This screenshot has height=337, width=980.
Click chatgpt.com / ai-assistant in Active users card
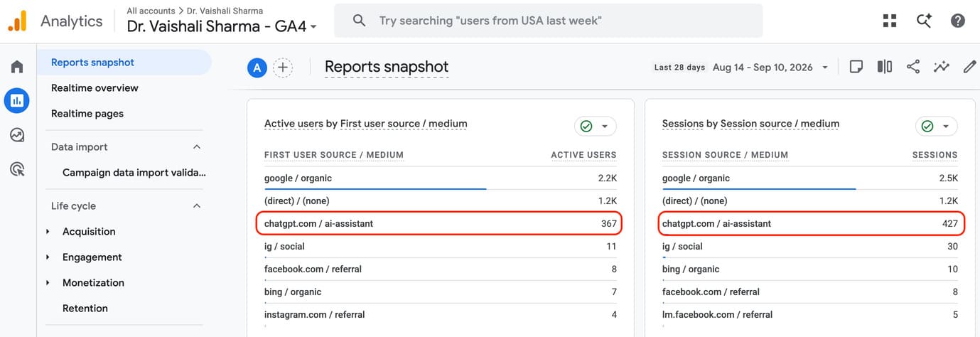(318, 223)
